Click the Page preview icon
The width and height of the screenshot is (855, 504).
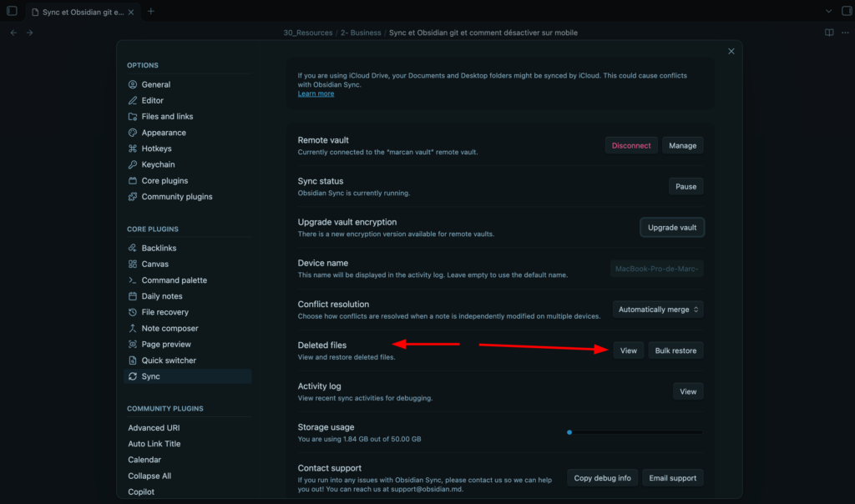tap(133, 345)
